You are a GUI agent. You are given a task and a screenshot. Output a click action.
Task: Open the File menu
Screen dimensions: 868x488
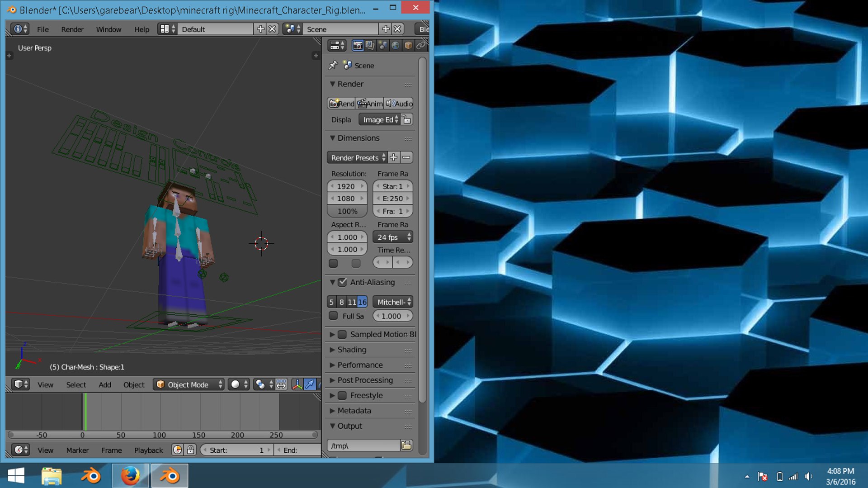43,29
